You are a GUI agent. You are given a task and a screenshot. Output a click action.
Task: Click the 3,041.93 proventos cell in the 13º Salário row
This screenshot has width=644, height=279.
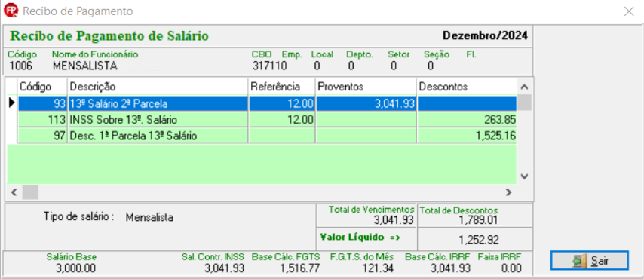pyautogui.click(x=366, y=103)
